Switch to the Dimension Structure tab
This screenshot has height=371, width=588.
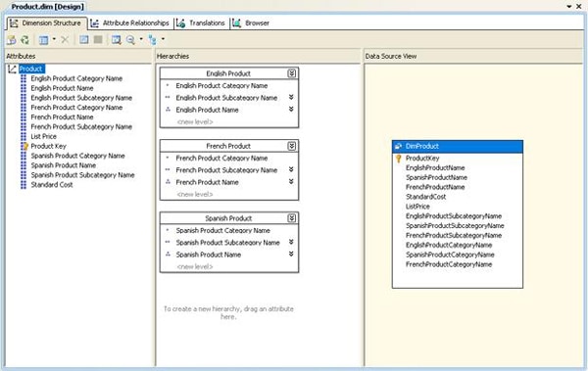coord(47,23)
